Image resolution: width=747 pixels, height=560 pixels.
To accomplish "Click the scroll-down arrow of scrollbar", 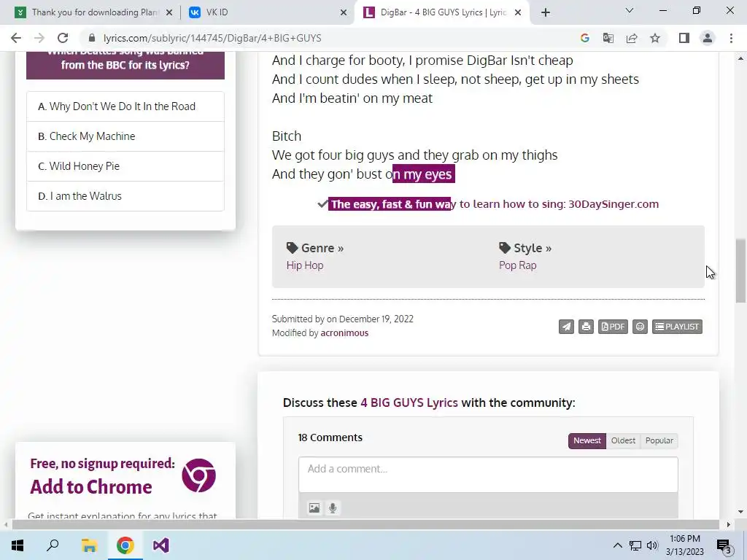I will [740, 512].
